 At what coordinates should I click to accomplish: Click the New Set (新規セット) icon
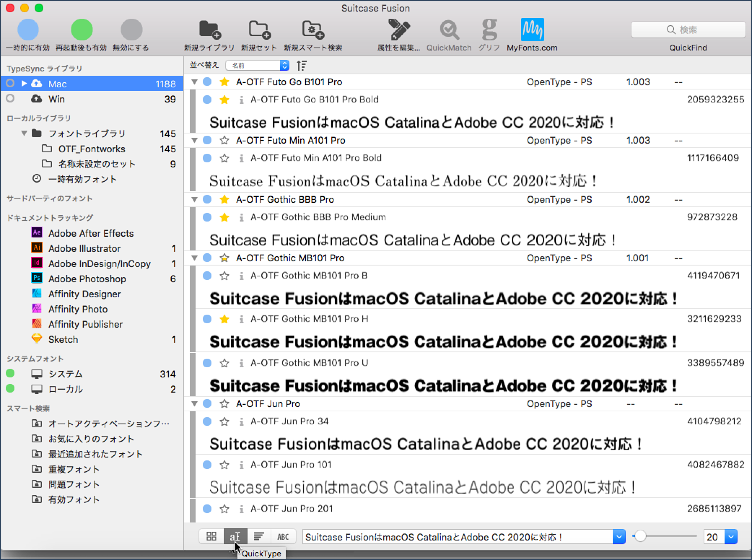pyautogui.click(x=259, y=30)
